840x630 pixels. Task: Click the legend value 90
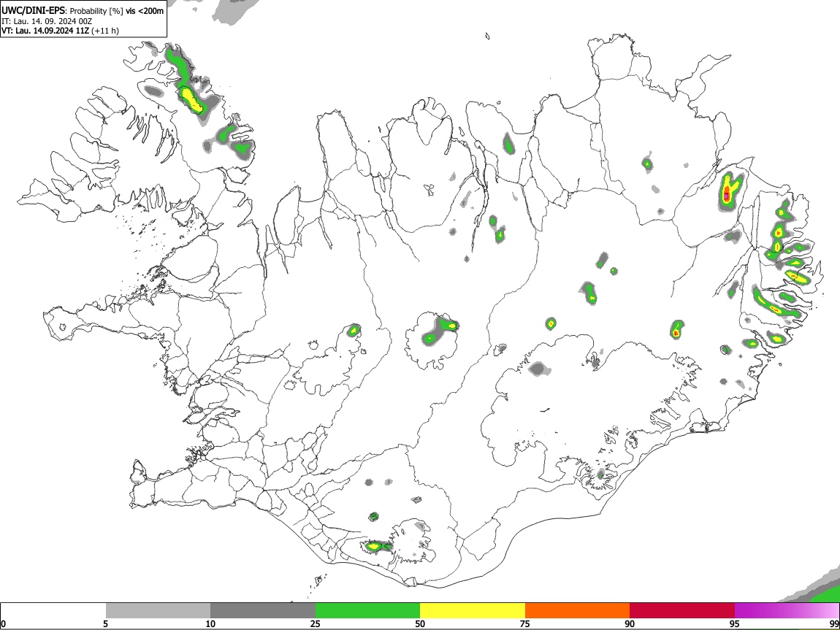click(x=630, y=623)
